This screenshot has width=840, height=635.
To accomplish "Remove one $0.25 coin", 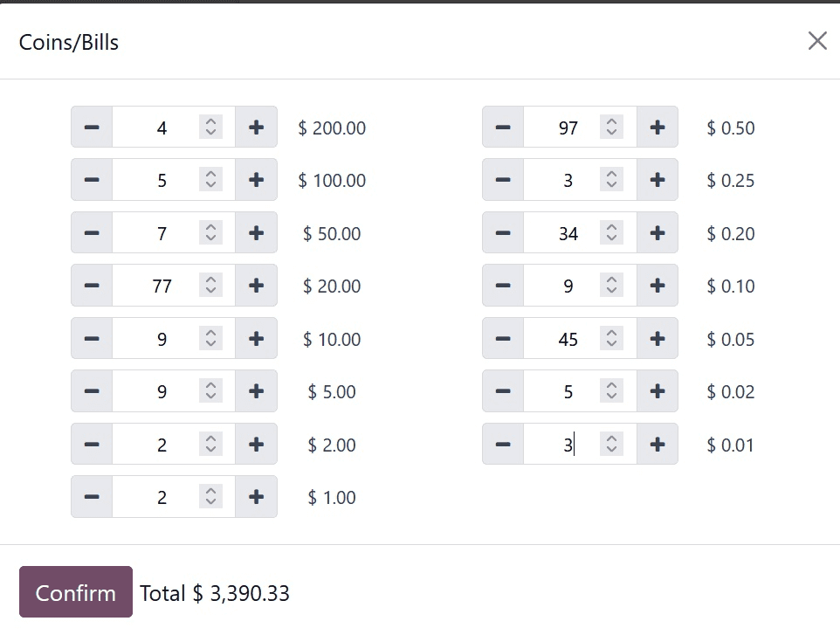I will pyautogui.click(x=503, y=181).
